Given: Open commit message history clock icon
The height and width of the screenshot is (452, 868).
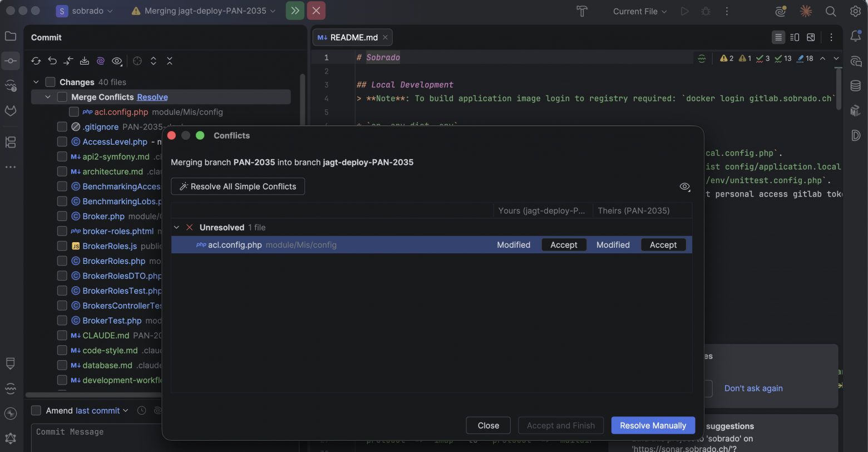Looking at the screenshot, I should (141, 410).
